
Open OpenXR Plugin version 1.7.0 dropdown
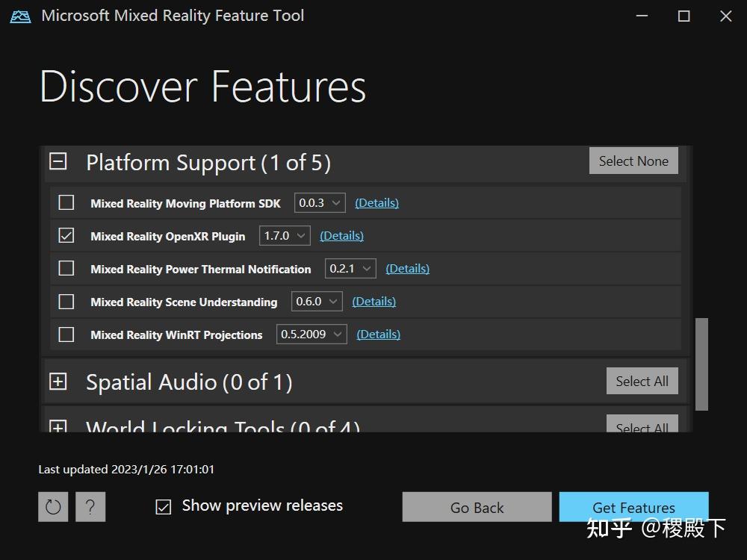pos(285,236)
